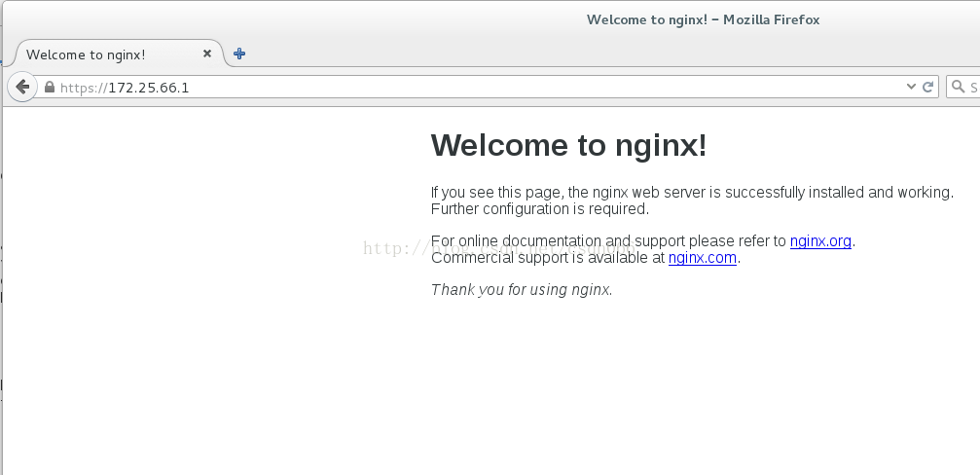The image size is (980, 475).
Task: Click the padlock security icon
Action: pyautogui.click(x=50, y=87)
